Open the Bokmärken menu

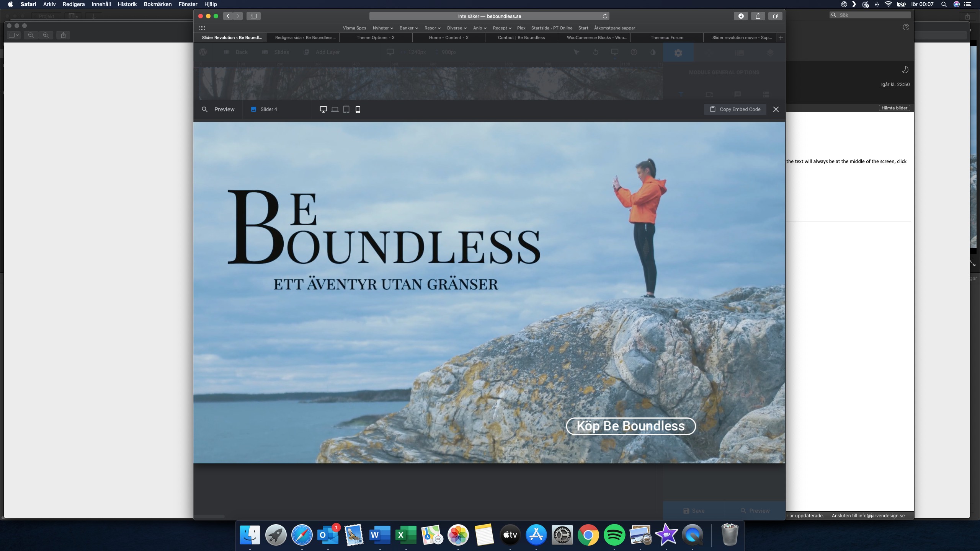[157, 4]
